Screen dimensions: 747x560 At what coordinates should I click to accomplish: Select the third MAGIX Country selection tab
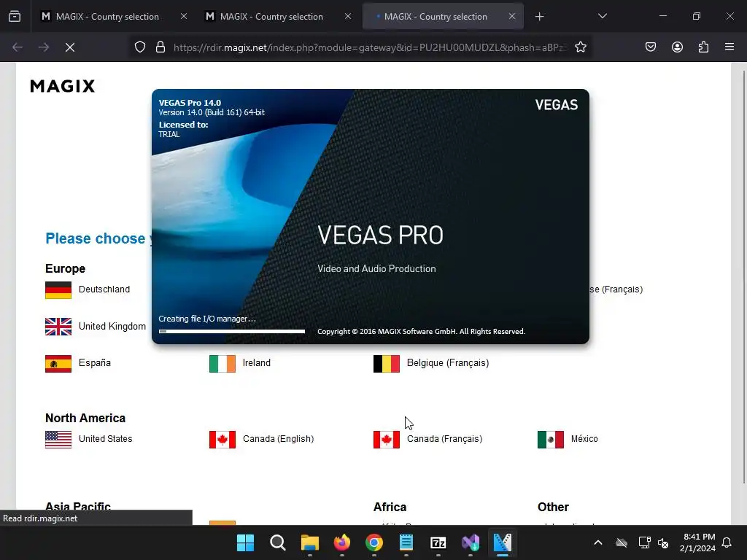443,17
